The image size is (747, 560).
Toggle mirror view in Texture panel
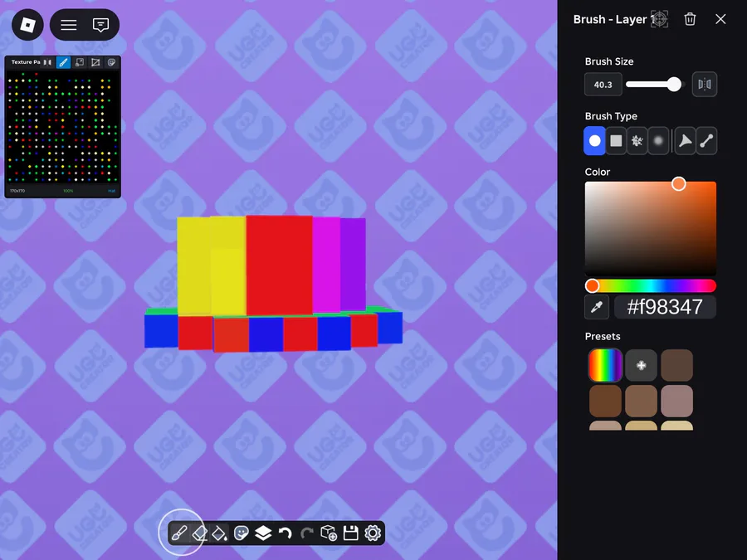coord(47,62)
